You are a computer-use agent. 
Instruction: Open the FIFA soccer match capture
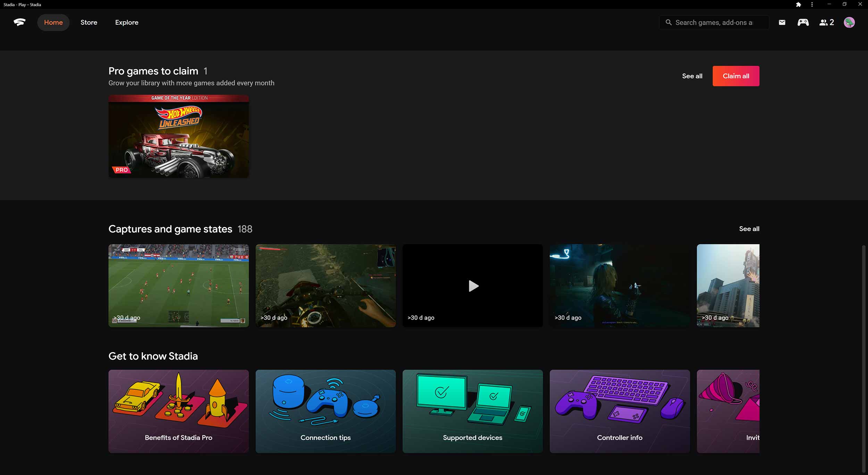(178, 286)
